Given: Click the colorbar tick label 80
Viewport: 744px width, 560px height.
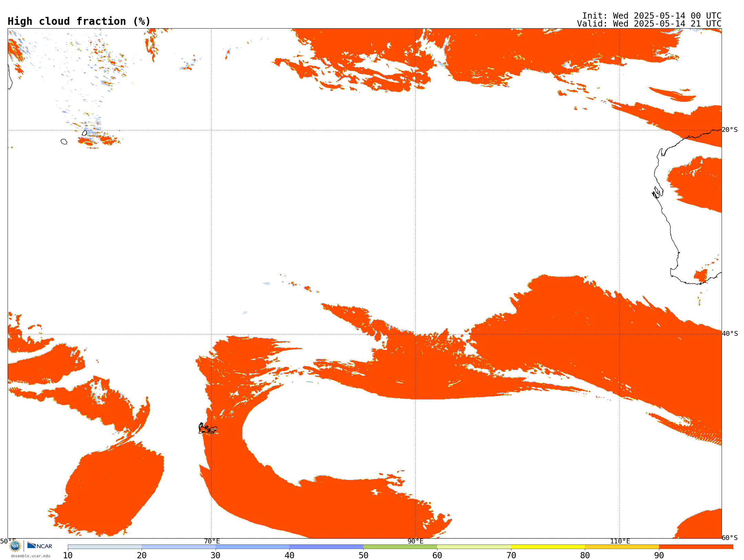Looking at the screenshot, I should click(585, 556).
